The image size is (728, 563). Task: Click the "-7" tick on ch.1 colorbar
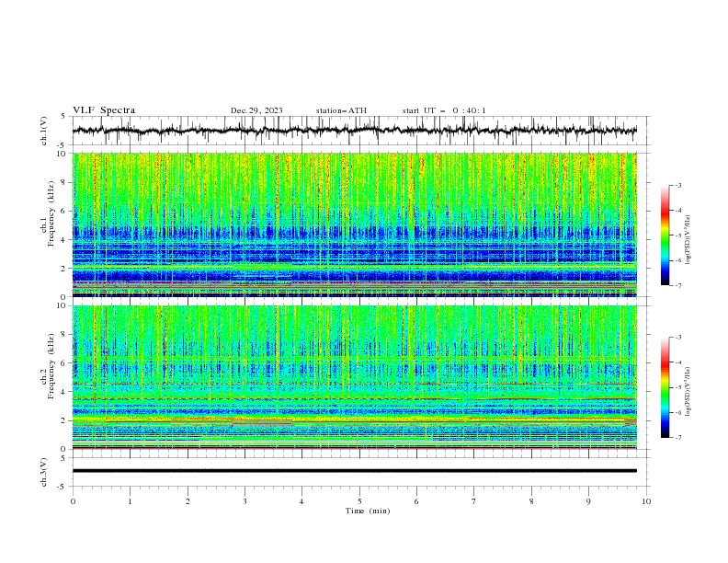(x=677, y=286)
